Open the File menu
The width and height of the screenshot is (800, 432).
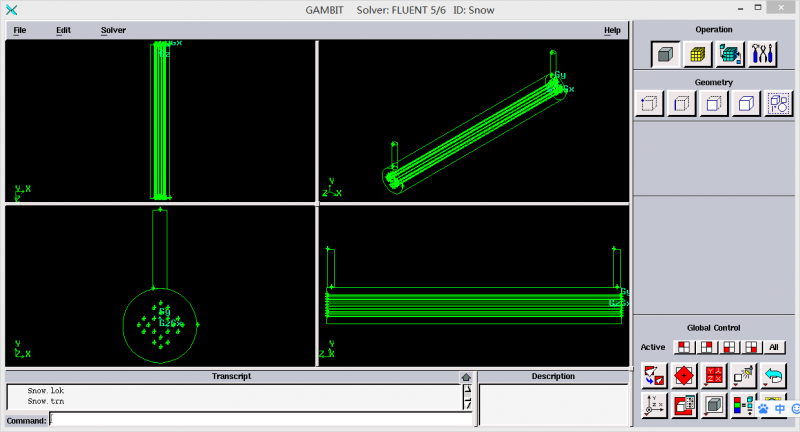(x=19, y=30)
